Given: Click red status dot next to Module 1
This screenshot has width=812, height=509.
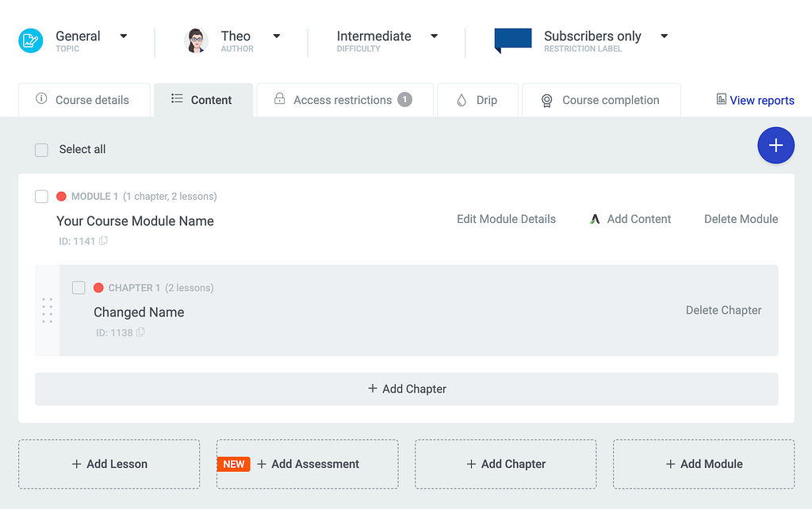Looking at the screenshot, I should tap(61, 197).
